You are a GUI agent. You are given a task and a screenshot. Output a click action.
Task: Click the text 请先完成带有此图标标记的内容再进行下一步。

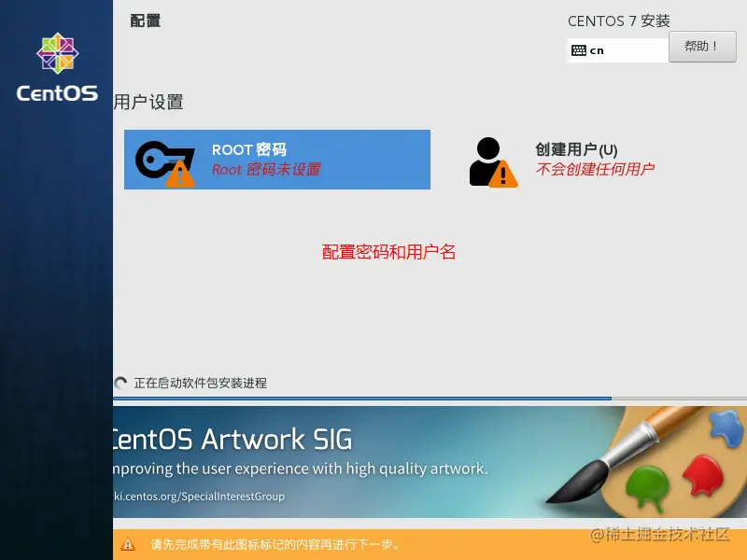[275, 544]
